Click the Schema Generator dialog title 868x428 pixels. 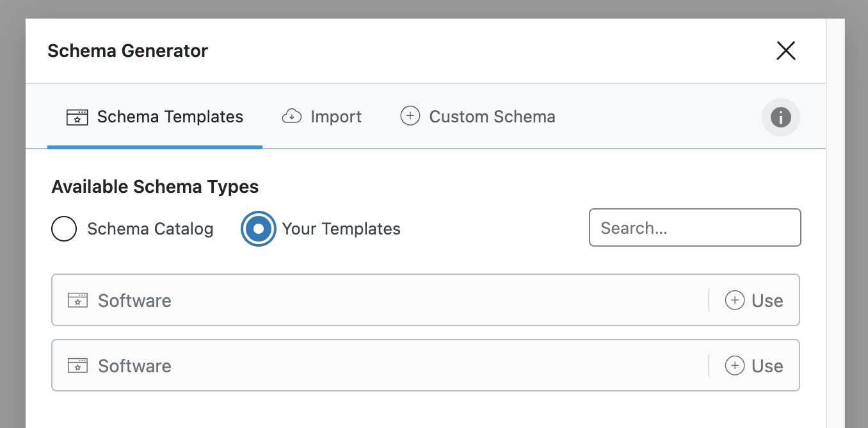(128, 51)
